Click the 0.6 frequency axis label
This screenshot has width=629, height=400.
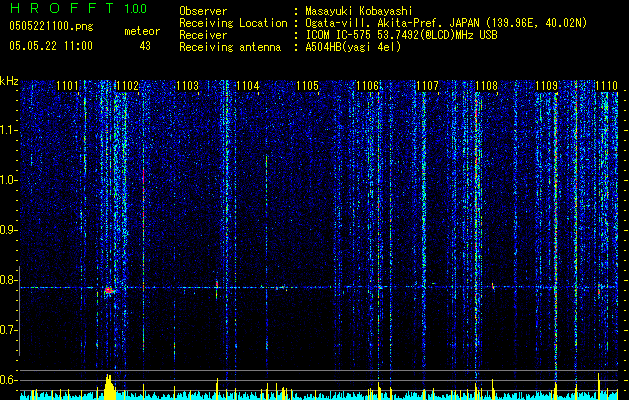[9, 380]
